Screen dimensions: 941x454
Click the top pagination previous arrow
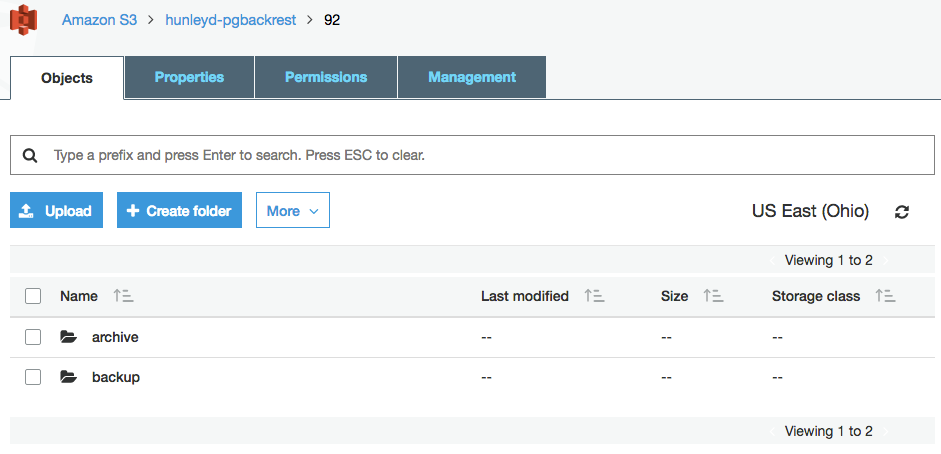coord(772,261)
